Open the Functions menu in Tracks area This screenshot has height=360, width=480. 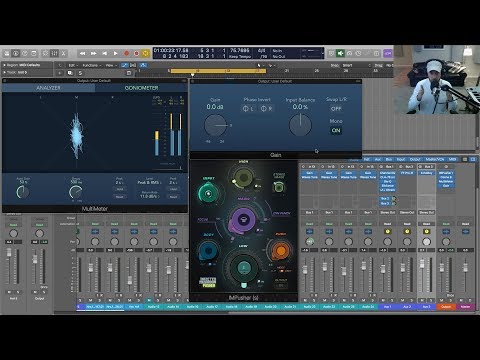91,65
